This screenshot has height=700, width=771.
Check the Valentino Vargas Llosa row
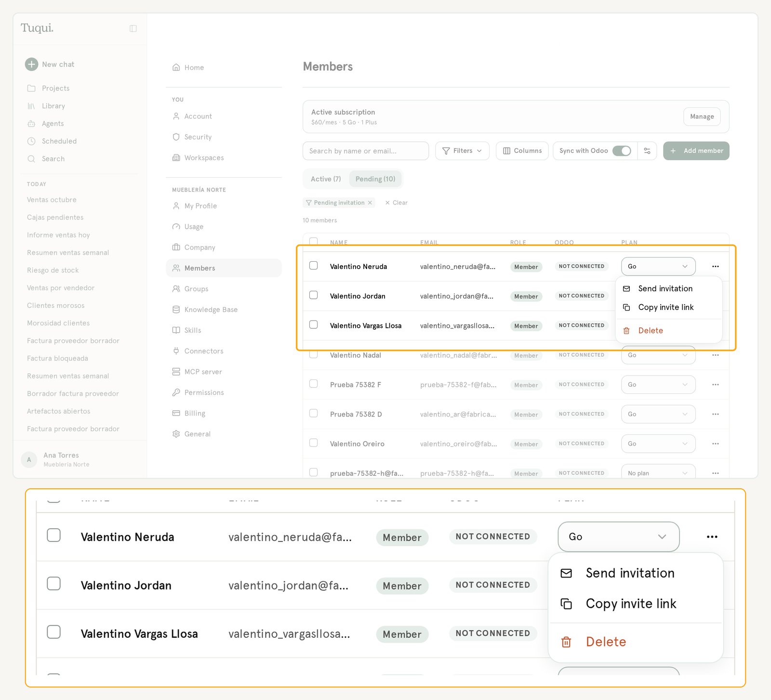313,324
